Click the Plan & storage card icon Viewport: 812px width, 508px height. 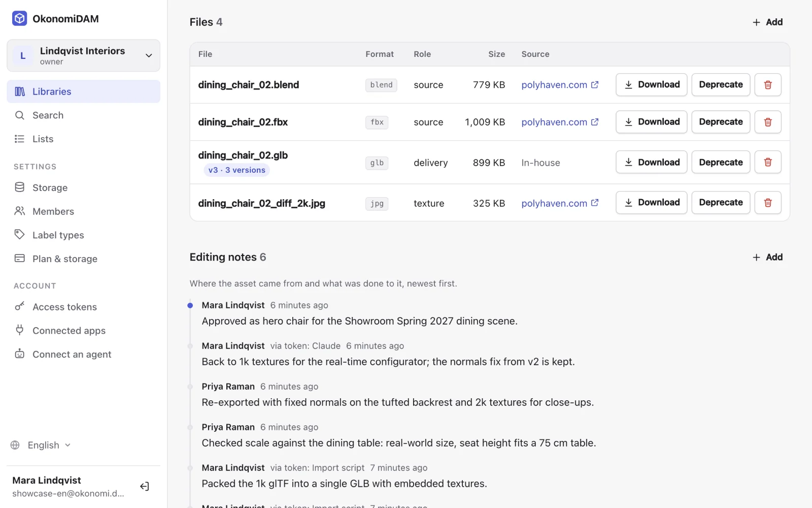[20, 259]
